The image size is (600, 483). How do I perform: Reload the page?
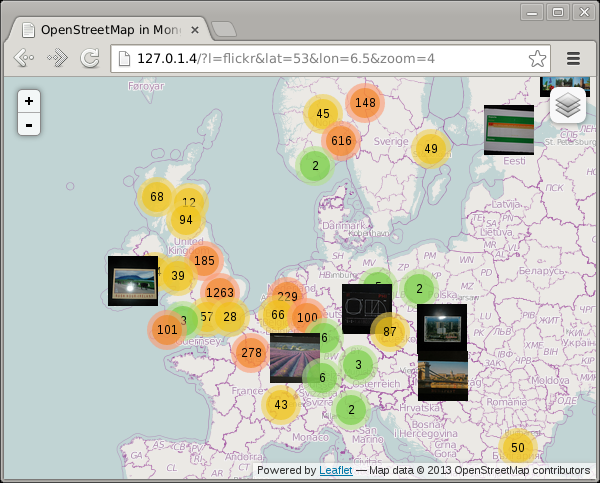[x=90, y=58]
